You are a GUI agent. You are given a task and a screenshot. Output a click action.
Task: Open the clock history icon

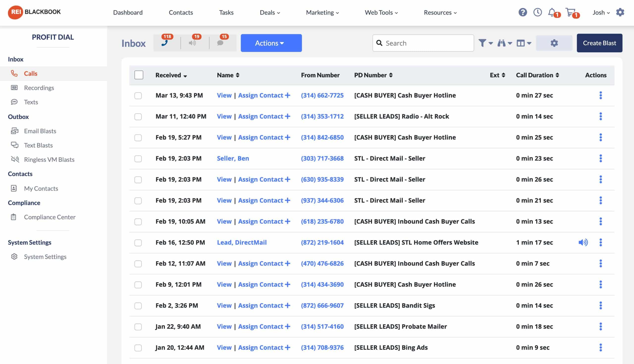click(x=537, y=12)
